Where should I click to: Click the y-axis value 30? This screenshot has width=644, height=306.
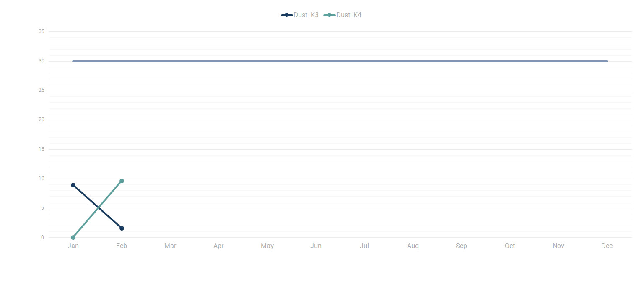41,61
